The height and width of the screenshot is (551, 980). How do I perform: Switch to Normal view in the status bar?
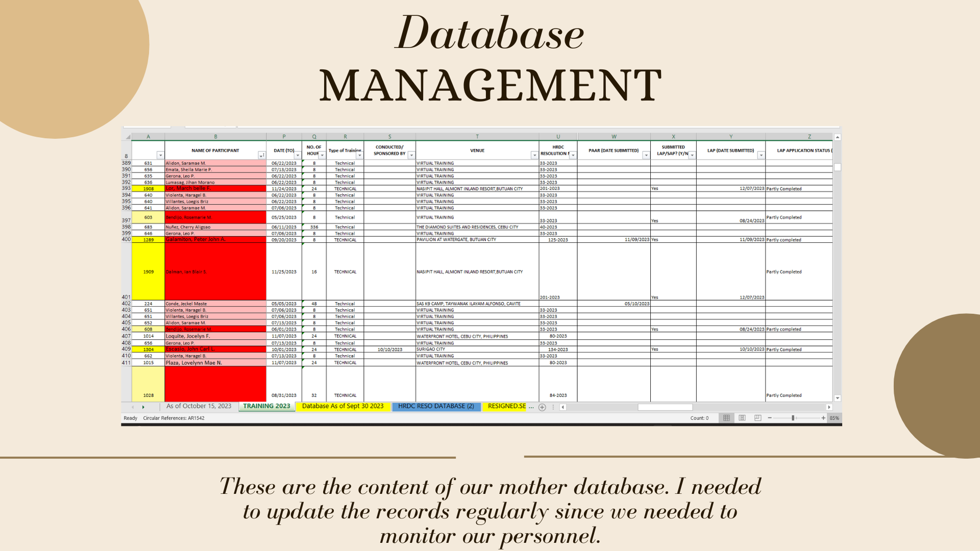[726, 418]
